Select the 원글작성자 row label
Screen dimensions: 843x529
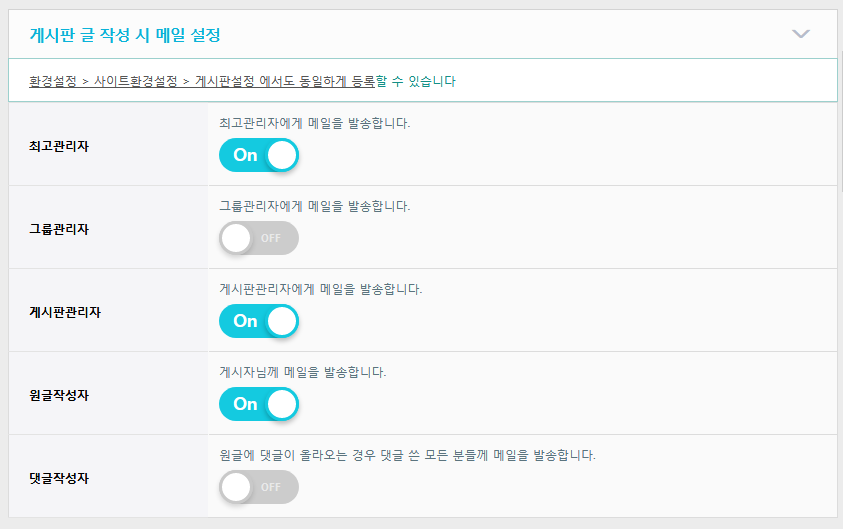point(59,395)
